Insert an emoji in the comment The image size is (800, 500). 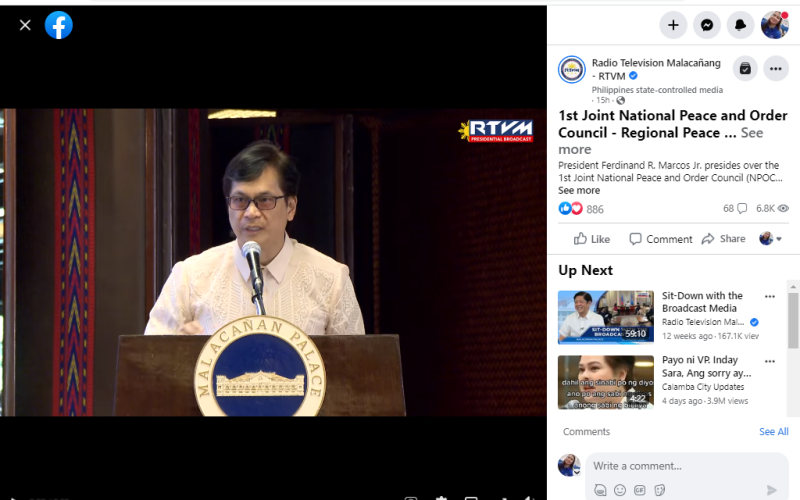(x=620, y=490)
